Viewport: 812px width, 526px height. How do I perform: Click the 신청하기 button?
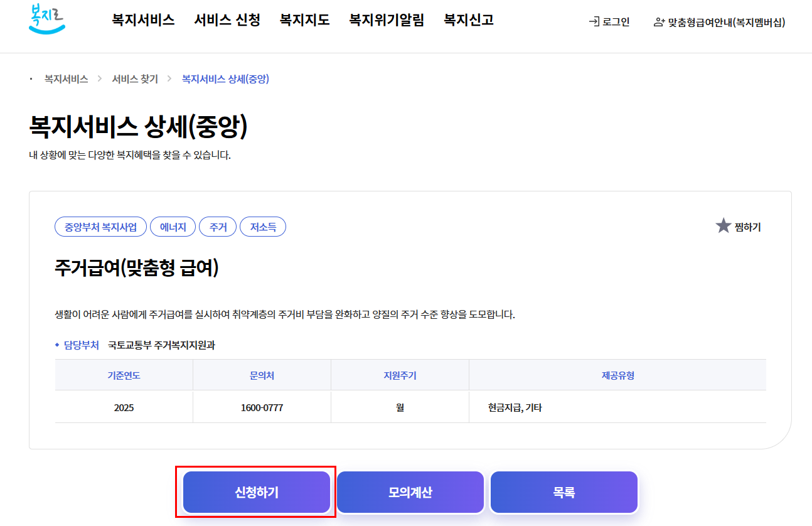(257, 493)
